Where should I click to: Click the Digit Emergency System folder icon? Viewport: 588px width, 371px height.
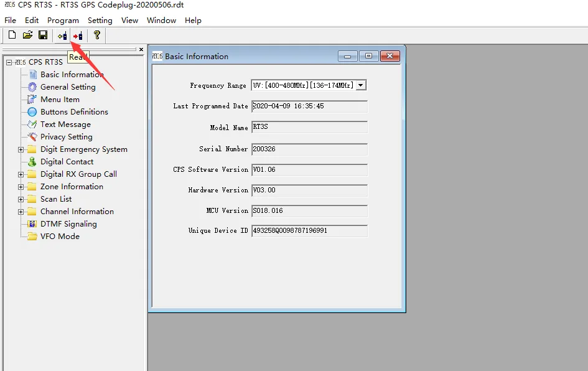click(x=32, y=149)
